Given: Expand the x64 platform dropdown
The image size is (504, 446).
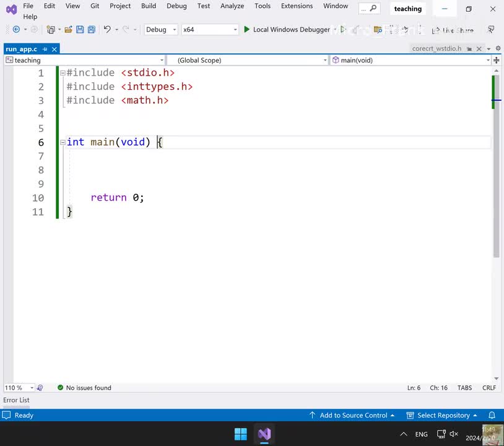Looking at the screenshot, I should pyautogui.click(x=235, y=30).
